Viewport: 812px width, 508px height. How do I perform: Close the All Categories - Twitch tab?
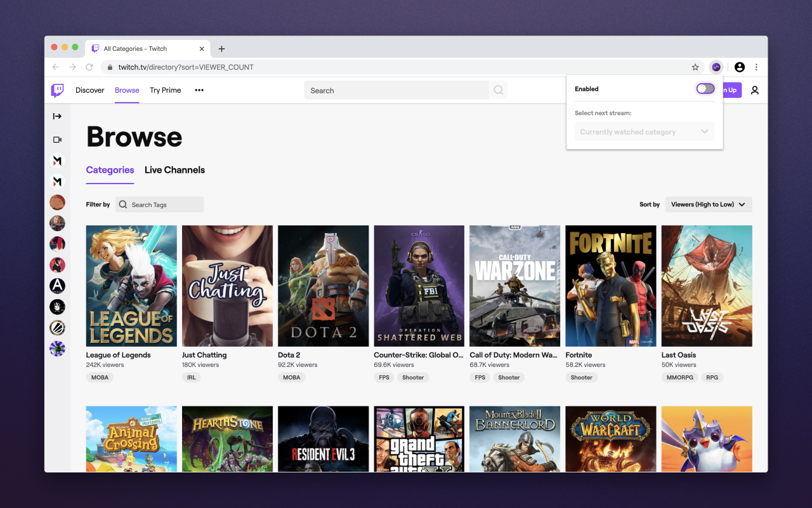[x=202, y=49]
